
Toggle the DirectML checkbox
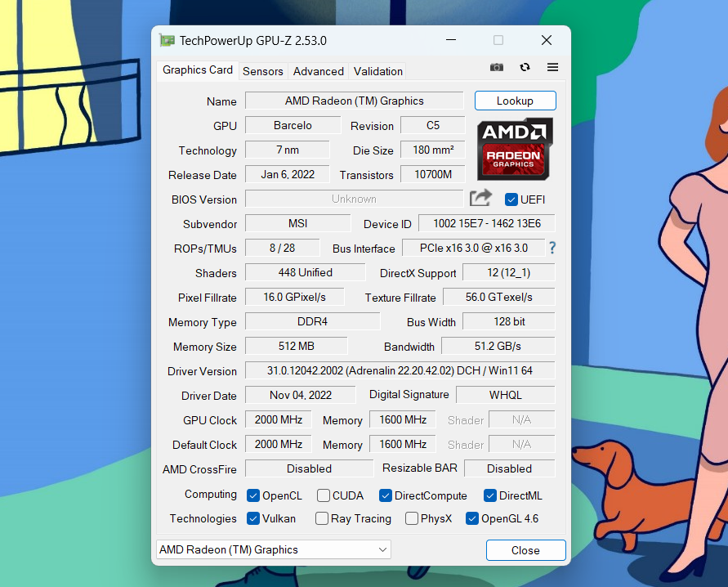[489, 495]
